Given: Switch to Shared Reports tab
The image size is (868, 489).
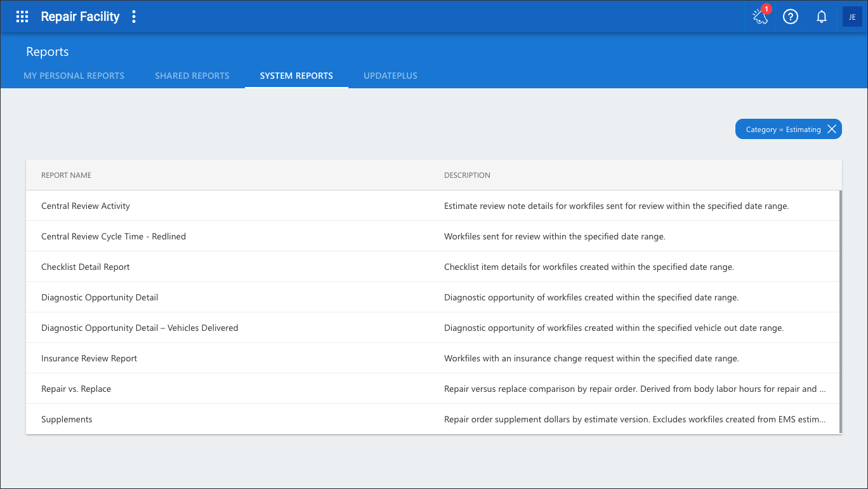Looking at the screenshot, I should [192, 76].
